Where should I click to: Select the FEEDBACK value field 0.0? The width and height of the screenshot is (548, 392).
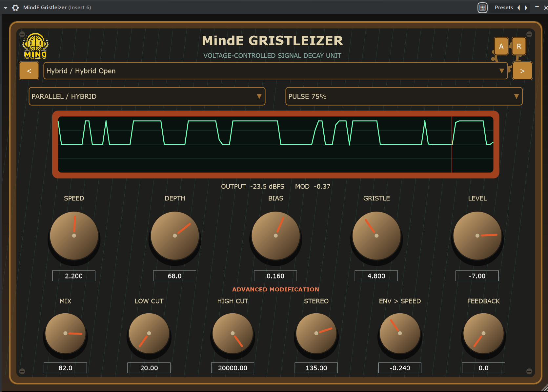click(483, 368)
